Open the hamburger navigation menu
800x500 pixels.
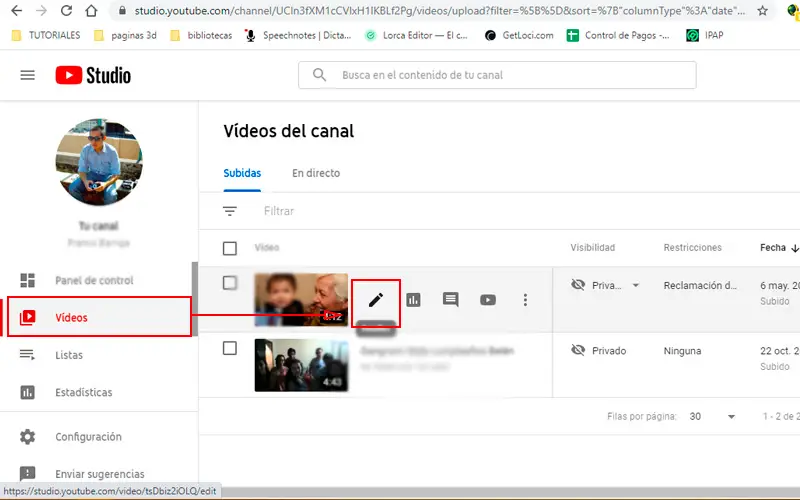(28, 76)
